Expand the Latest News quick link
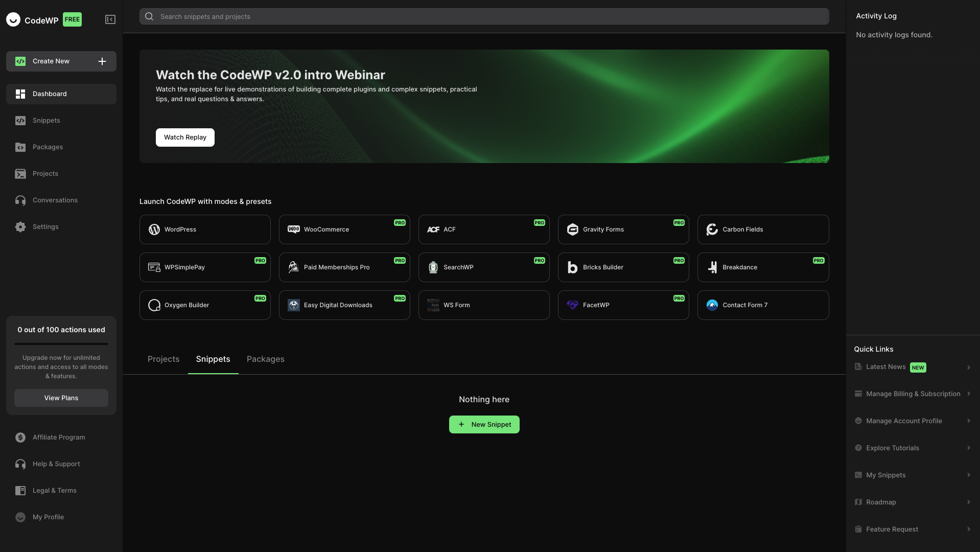The image size is (980, 552). (x=969, y=367)
